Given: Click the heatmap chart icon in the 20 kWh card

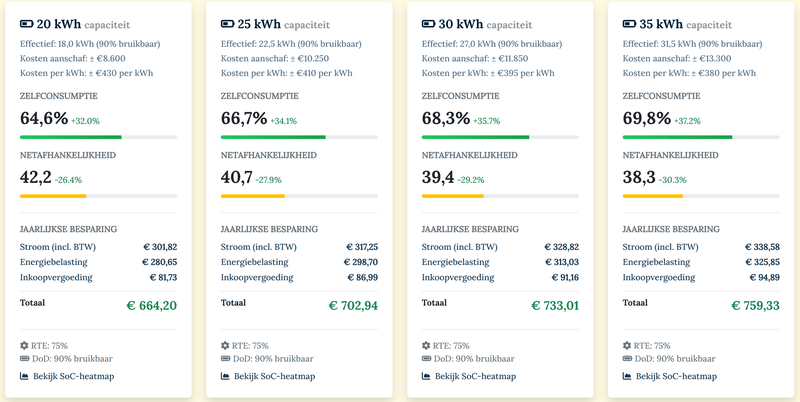Looking at the screenshot, I should click(x=24, y=376).
